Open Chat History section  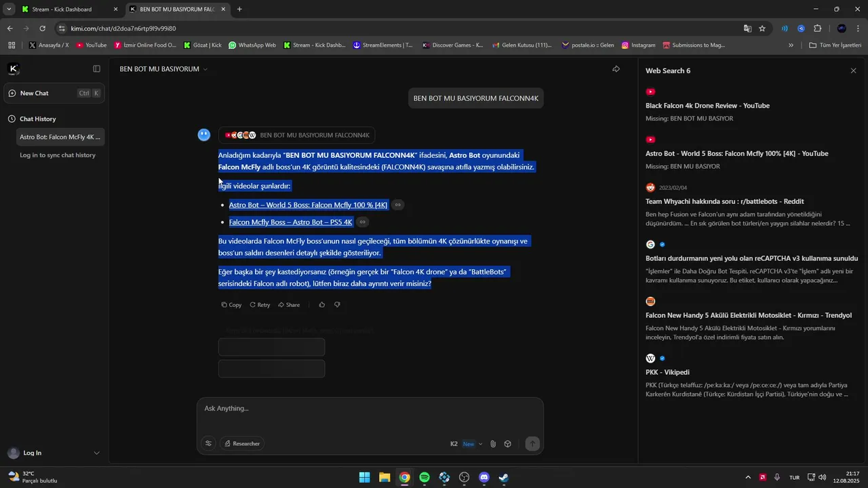(38, 119)
